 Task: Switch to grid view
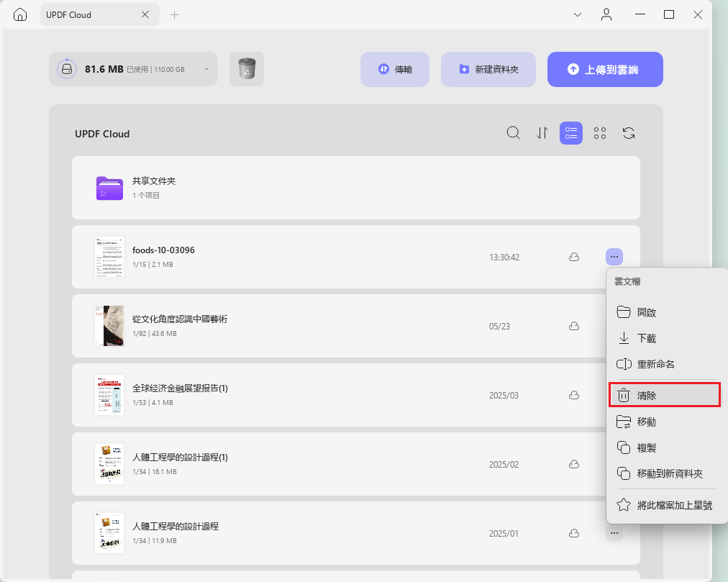point(600,133)
